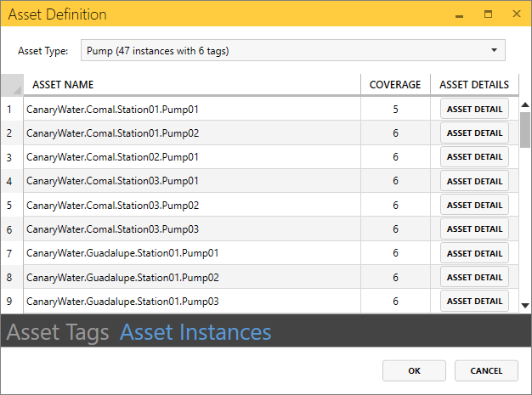This screenshot has width=532, height=395.
Task: Select row header number 4
Action: [x=12, y=181]
